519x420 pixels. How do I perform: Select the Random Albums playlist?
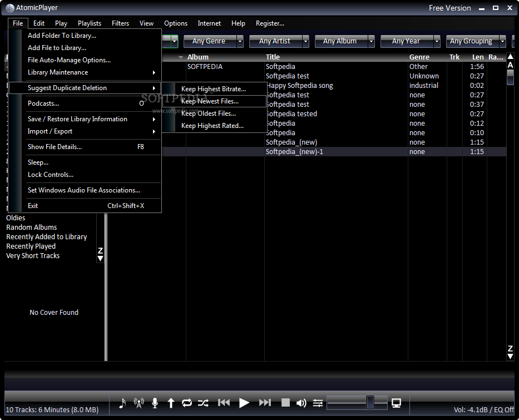32,228
